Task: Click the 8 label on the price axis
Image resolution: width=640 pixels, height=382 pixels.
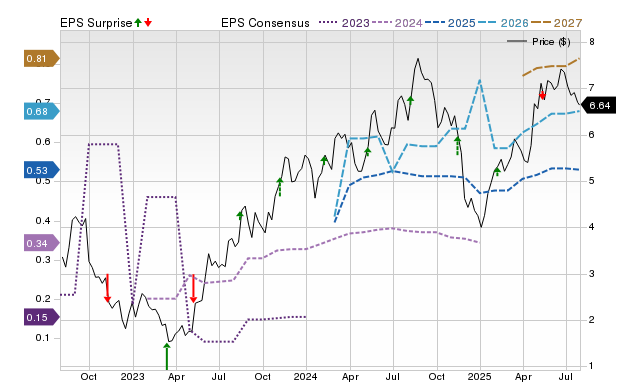Action: [x=591, y=42]
